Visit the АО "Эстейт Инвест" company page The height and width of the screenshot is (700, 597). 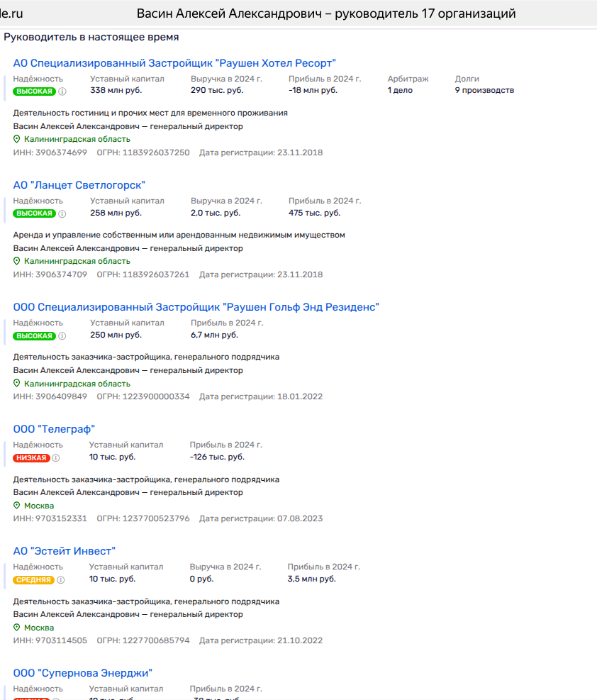64,551
